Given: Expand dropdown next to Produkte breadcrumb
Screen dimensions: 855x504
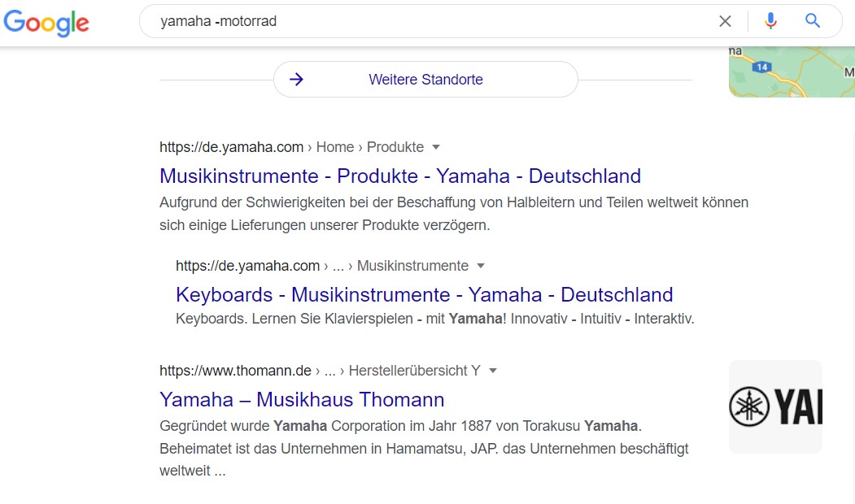Looking at the screenshot, I should coord(436,147).
